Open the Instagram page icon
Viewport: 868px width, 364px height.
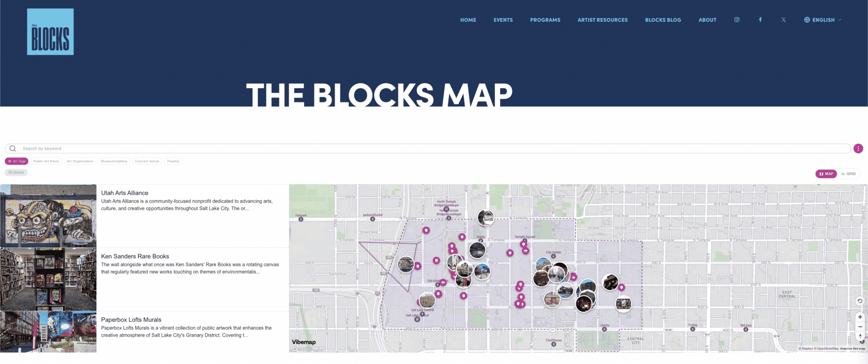click(x=736, y=20)
